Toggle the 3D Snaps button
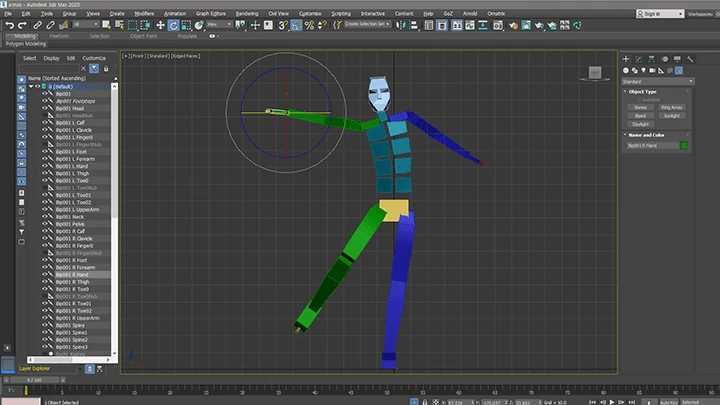 tap(283, 25)
